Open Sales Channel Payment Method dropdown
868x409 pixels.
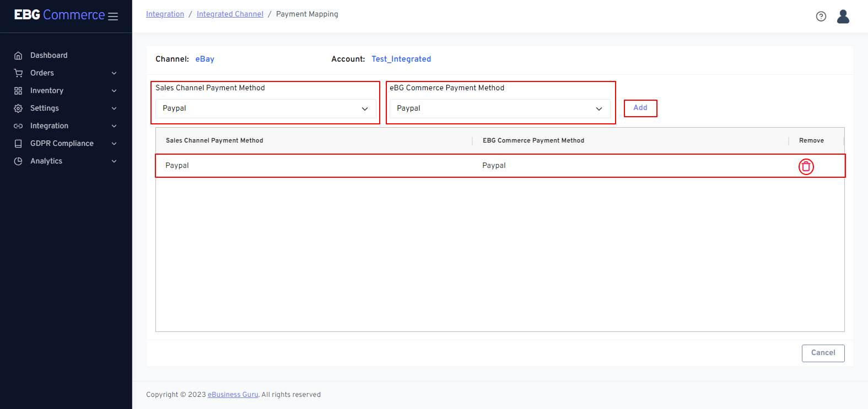pos(265,108)
